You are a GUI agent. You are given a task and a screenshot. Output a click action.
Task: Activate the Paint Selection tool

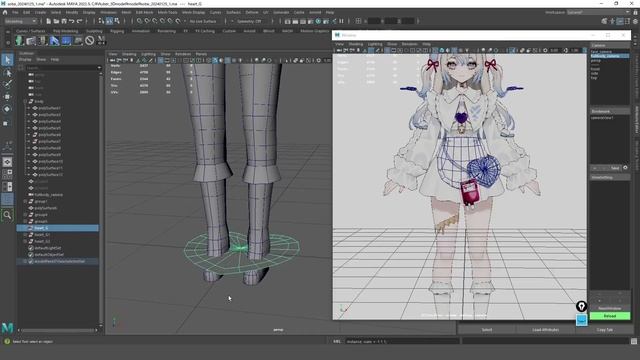[7, 84]
